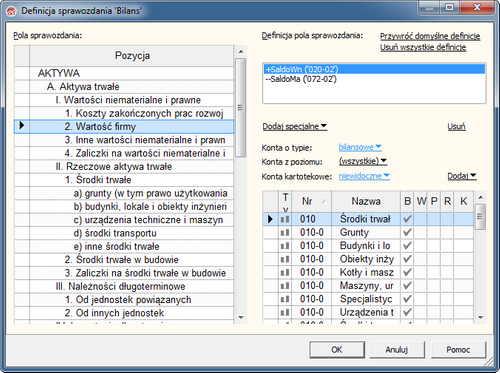
Task: Select the '--SaldoMa ('072-02')' definition line
Action: (374, 79)
